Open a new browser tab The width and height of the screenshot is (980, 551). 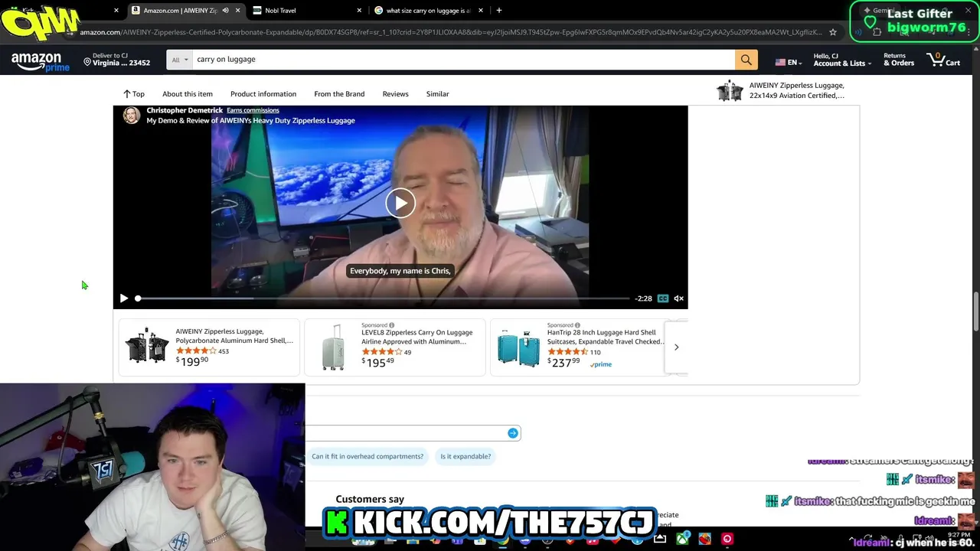pos(499,11)
